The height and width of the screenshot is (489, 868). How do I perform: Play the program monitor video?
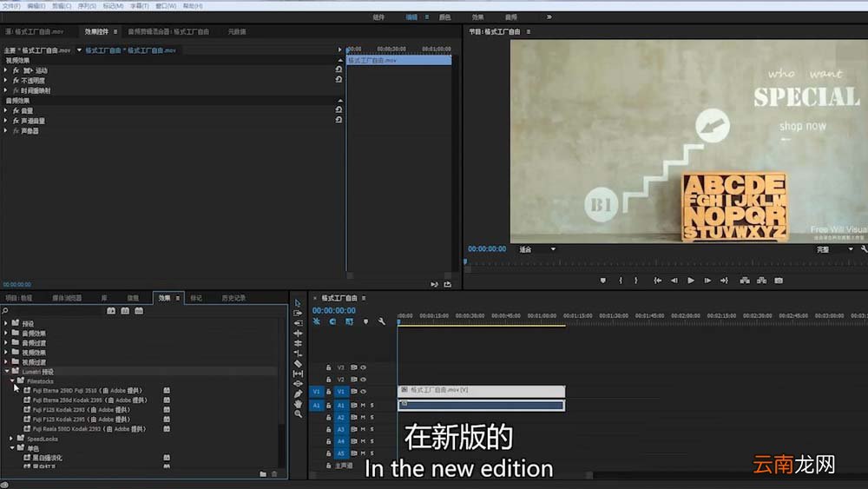coord(691,281)
